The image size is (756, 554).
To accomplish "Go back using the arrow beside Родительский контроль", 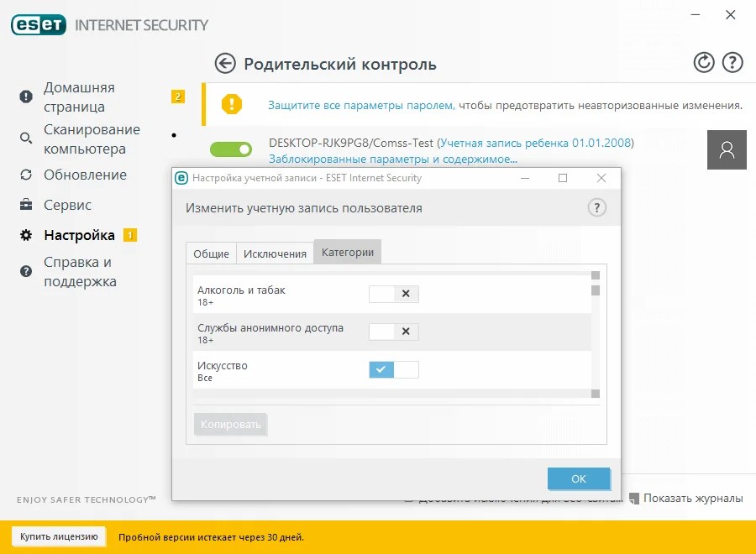I will point(224,64).
